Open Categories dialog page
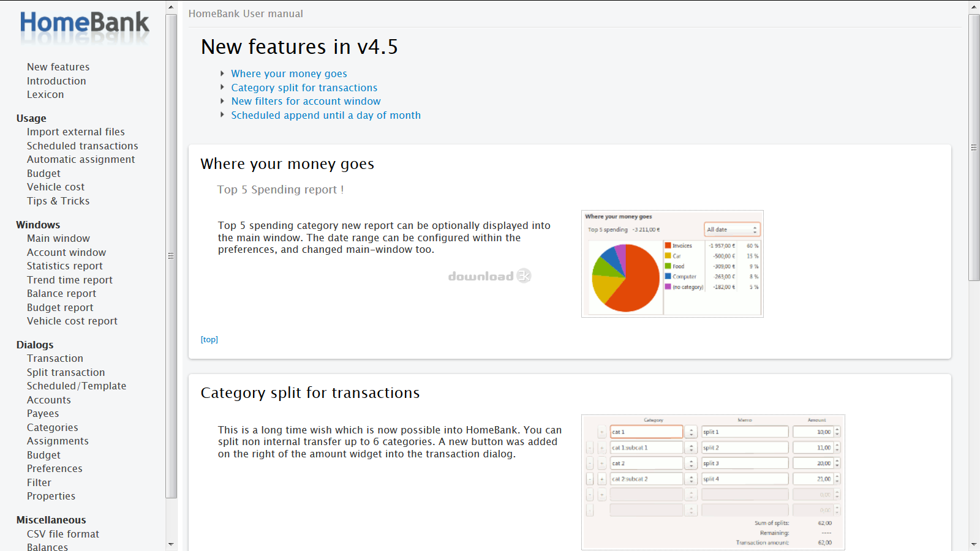This screenshot has width=980, height=551. (x=53, y=427)
